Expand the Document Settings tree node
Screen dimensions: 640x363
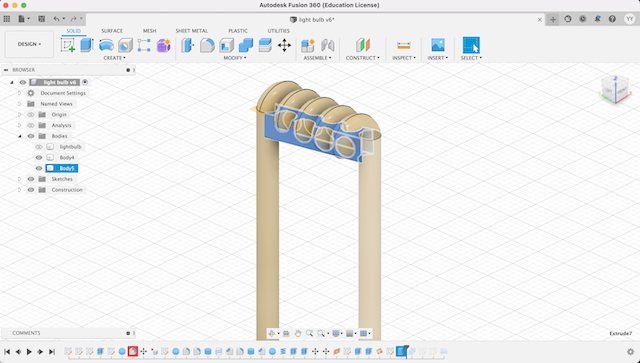pyautogui.click(x=19, y=93)
